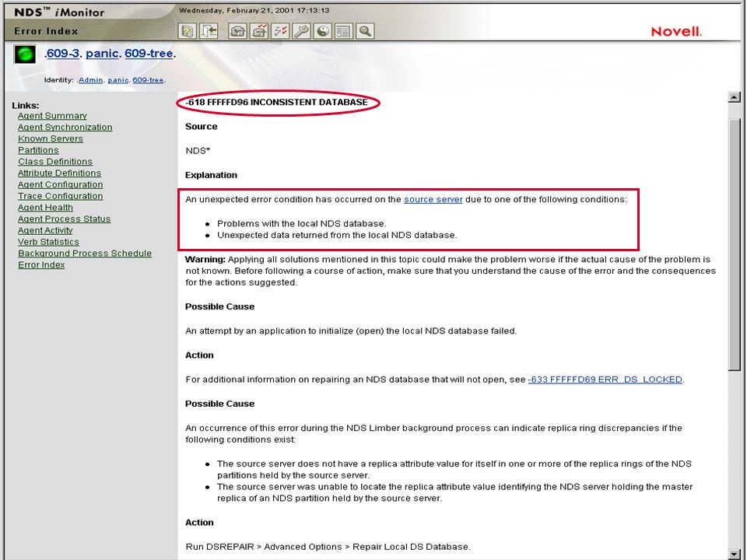The image size is (747, 560).
Task: Click the green server status icon
Action: (x=25, y=54)
